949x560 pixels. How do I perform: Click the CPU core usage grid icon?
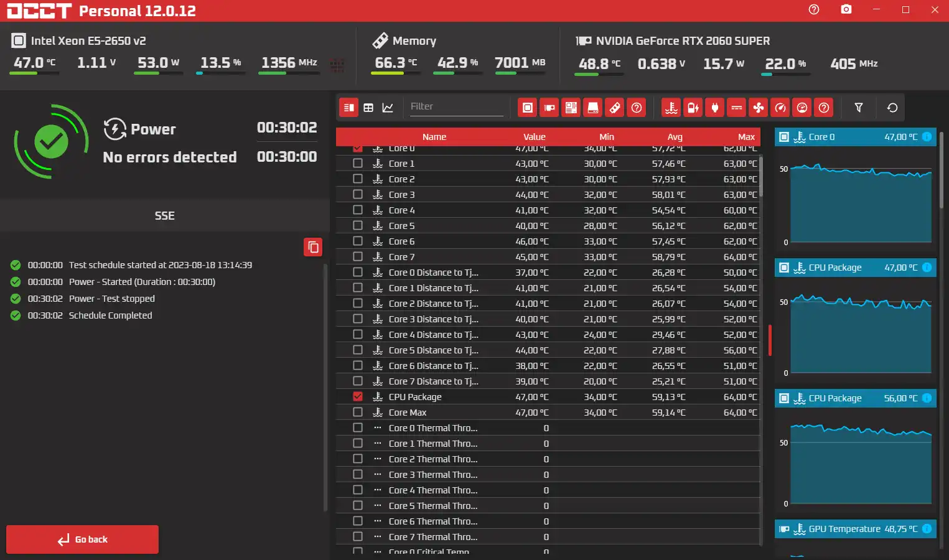pos(337,64)
